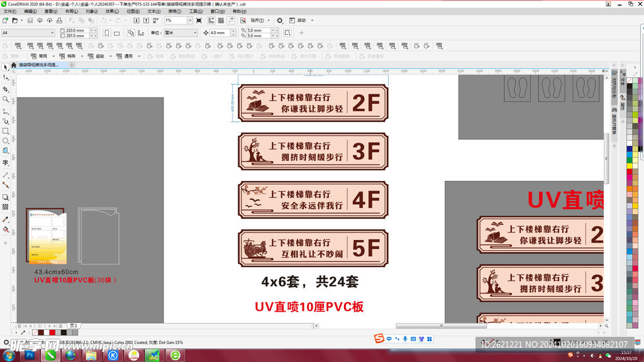
Task: Select the Drop Shadow tool
Action: pos(5,197)
